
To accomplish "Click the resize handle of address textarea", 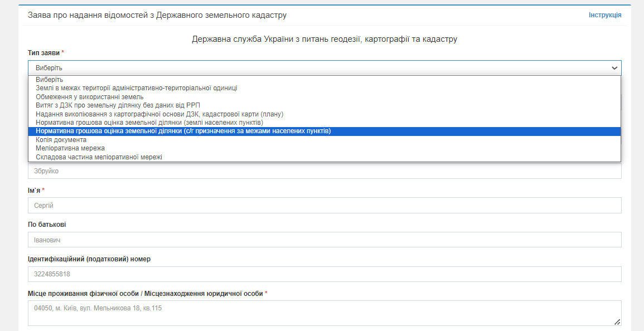I will (x=617, y=322).
